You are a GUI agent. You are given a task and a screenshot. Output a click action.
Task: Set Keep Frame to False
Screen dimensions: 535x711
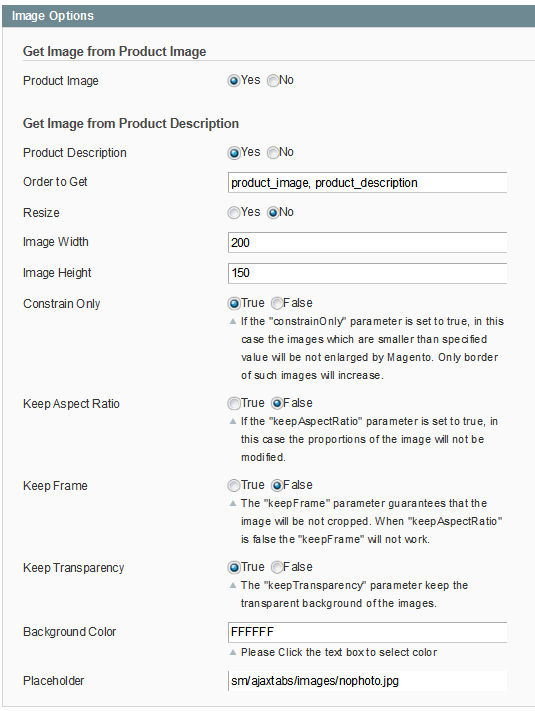tap(277, 486)
